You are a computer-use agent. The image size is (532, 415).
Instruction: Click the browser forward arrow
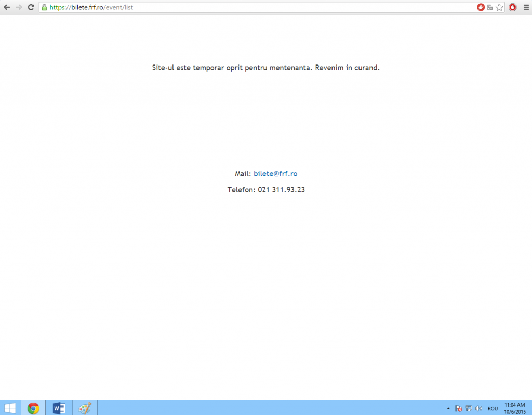tap(19, 7)
